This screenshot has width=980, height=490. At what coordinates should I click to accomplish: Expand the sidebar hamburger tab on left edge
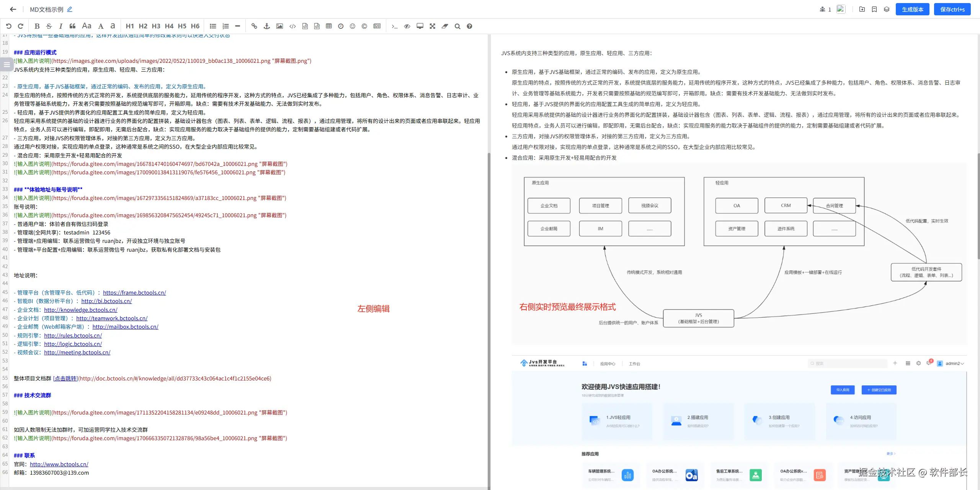(7, 64)
